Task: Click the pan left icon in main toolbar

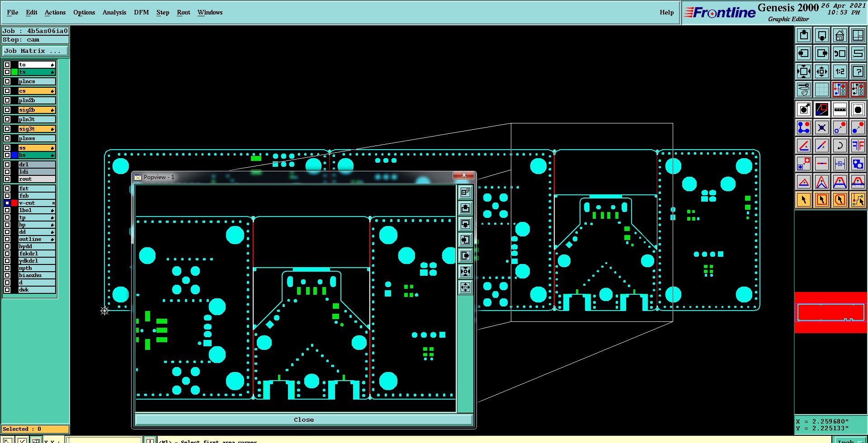Action: pyautogui.click(x=804, y=53)
